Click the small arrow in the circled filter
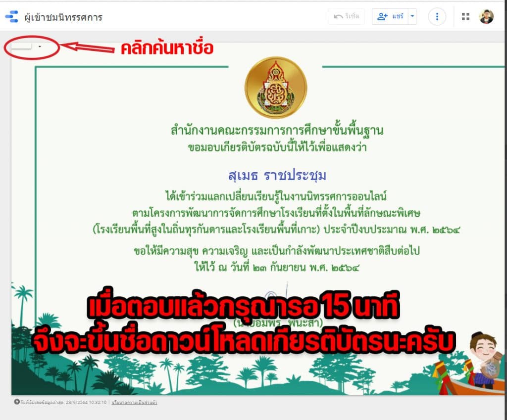507x420 pixels. [40, 47]
